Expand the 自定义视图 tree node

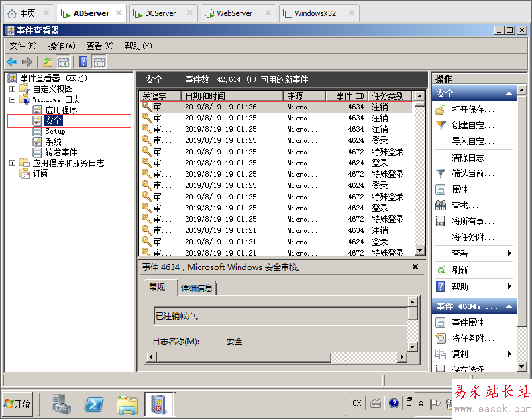12,89
